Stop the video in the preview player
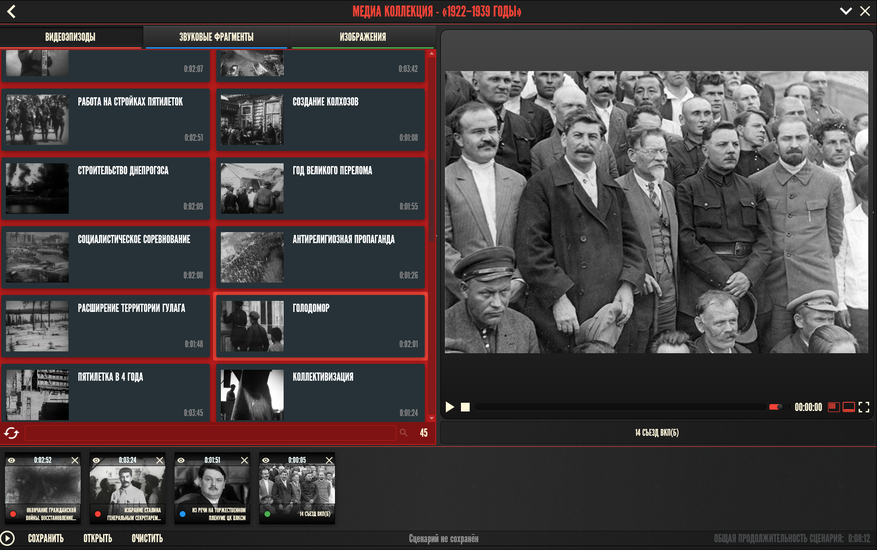The width and height of the screenshot is (877, 550). (x=465, y=407)
